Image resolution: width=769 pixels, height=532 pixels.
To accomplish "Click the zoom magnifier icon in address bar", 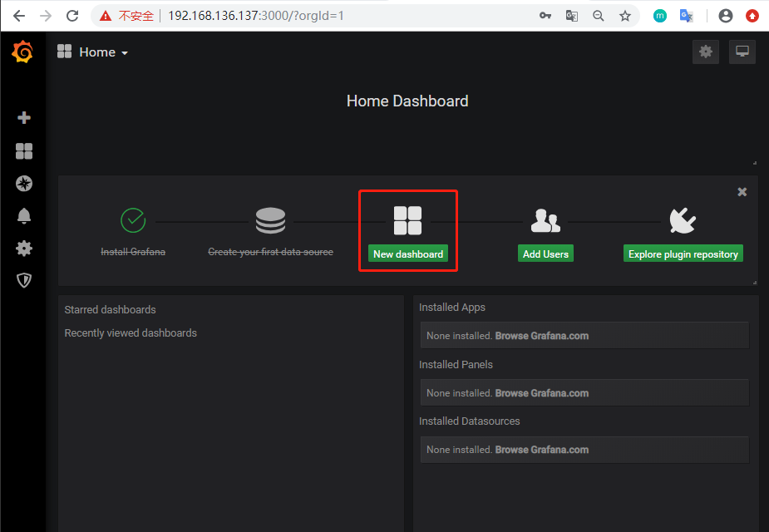I will click(598, 16).
